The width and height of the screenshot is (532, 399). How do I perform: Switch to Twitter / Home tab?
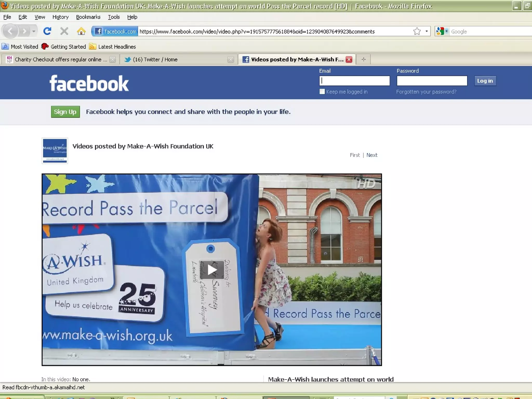[x=155, y=59]
